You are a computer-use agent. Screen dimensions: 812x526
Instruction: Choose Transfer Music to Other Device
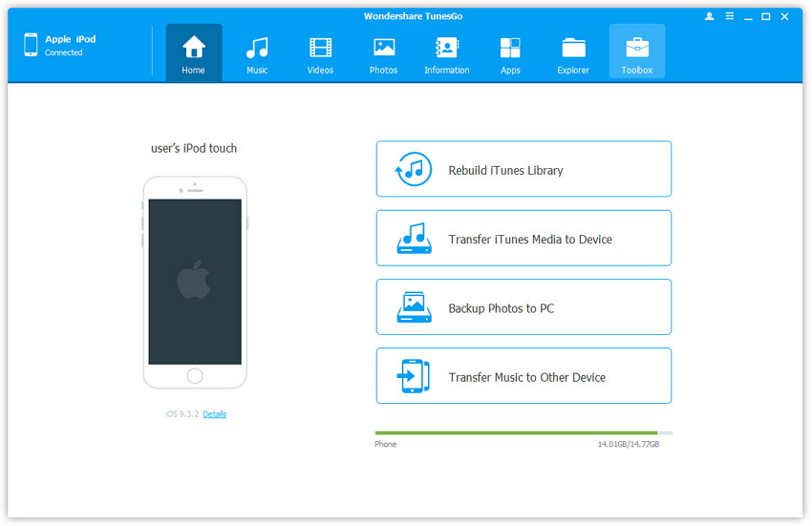[x=524, y=376]
